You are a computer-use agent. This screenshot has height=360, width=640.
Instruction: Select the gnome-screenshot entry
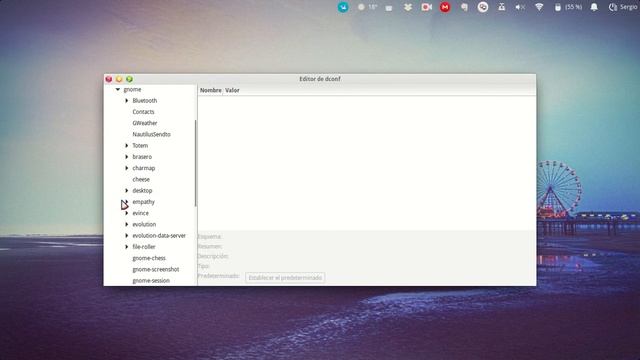(156, 269)
